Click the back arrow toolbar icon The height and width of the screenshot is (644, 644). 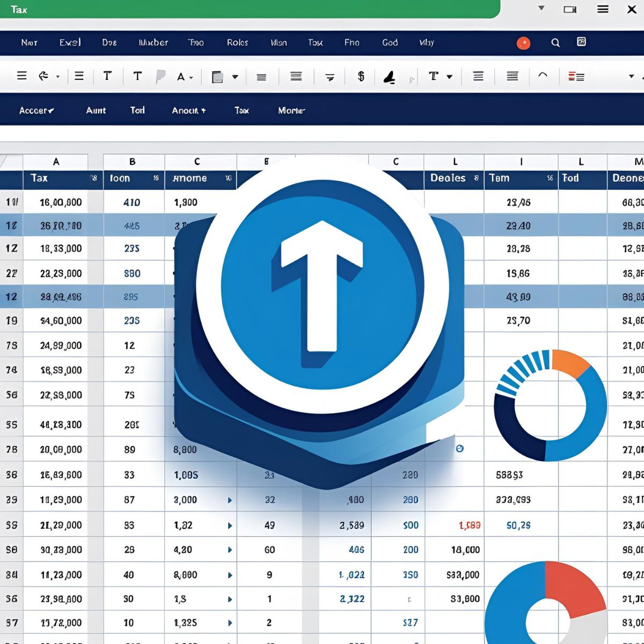click(43, 76)
